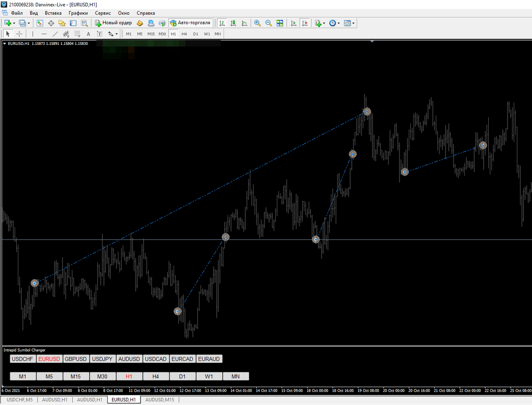
Task: Select the Text Label 'T' tool
Action: click(x=99, y=34)
